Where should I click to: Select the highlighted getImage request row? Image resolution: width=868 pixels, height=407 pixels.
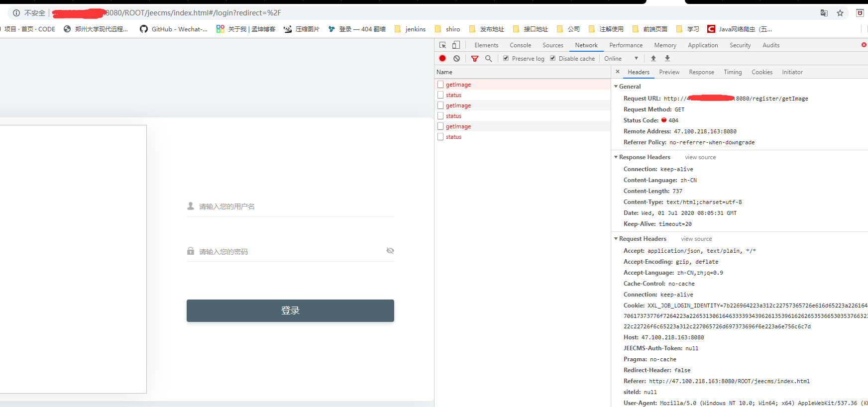click(523, 85)
